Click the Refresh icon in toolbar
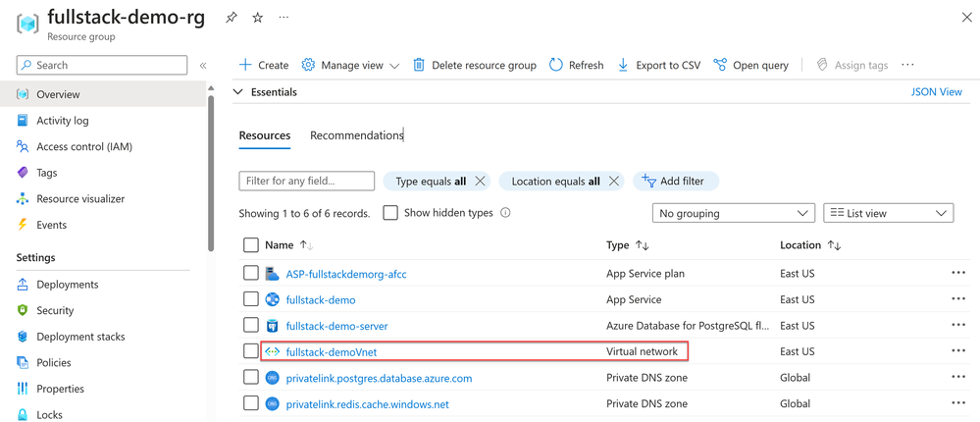980x422 pixels. click(x=556, y=65)
